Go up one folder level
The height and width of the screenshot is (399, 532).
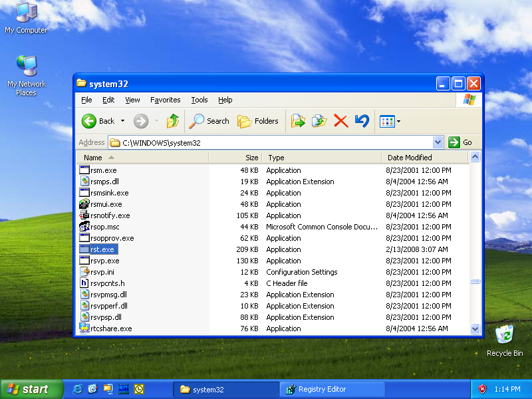173,121
